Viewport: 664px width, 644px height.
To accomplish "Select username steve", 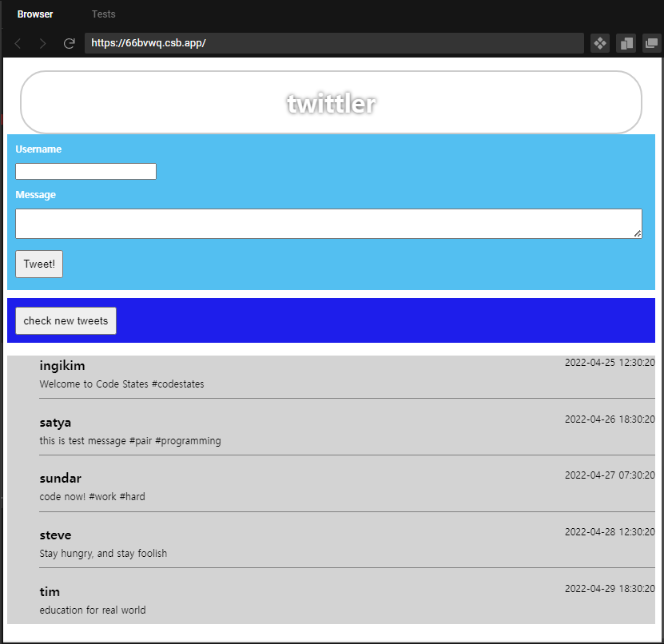I will [55, 535].
